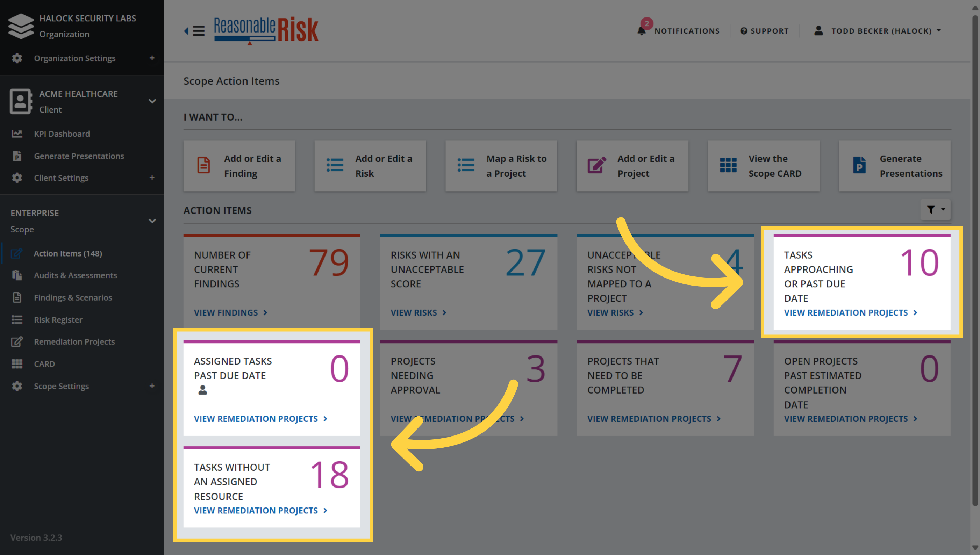Screen dimensions: 980x555
Task: Click the Notifications label in header
Action: point(687,31)
